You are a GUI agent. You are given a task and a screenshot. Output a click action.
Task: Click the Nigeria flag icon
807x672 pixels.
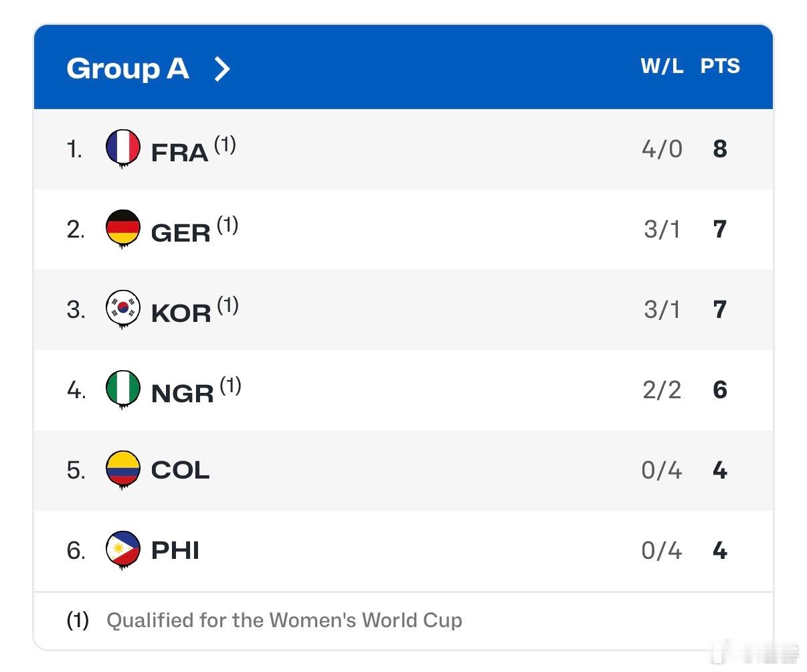[x=123, y=389]
